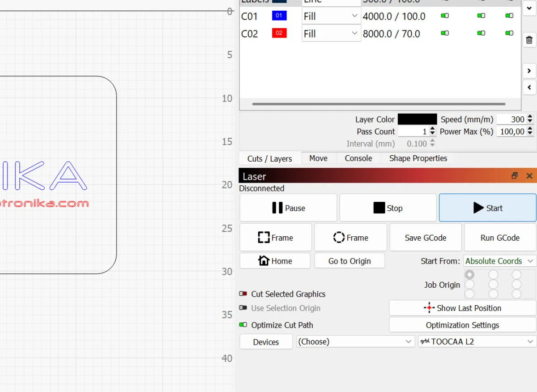This screenshot has height=392, width=537.
Task: Click the right arrow layer button
Action: point(529,71)
